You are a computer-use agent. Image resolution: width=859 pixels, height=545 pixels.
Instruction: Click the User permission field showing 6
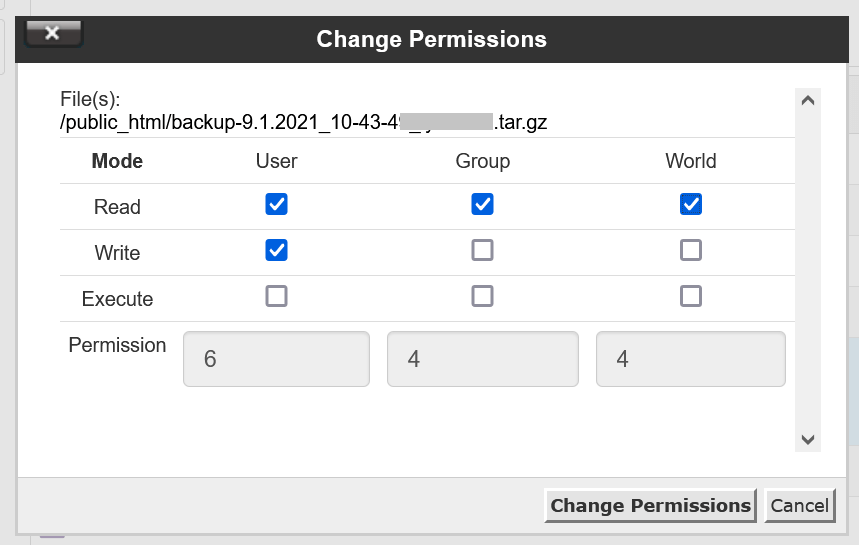(x=276, y=359)
